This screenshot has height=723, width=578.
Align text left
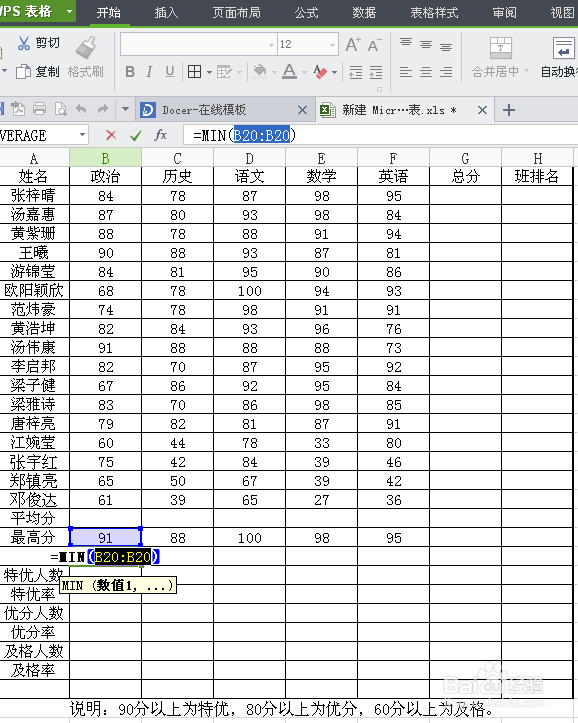(406, 72)
